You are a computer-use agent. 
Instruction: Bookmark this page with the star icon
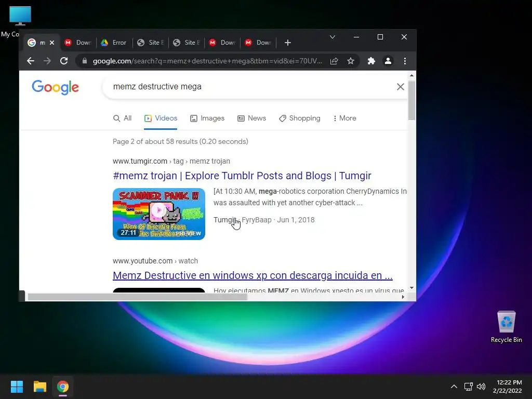point(351,61)
